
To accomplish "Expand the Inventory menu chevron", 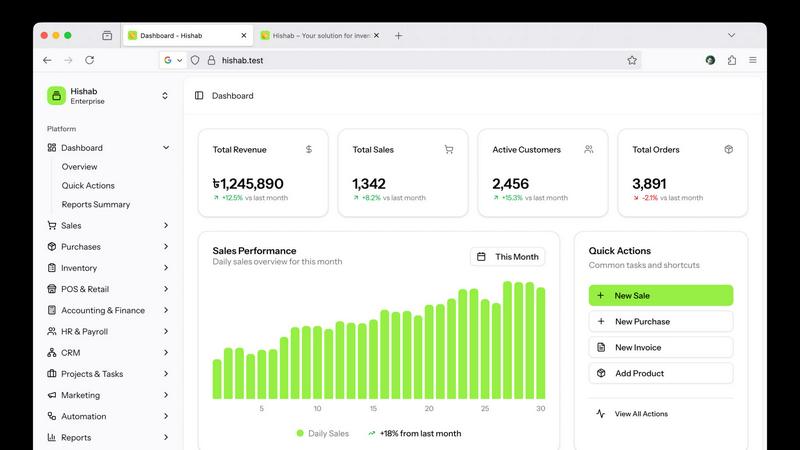I will pos(166,268).
